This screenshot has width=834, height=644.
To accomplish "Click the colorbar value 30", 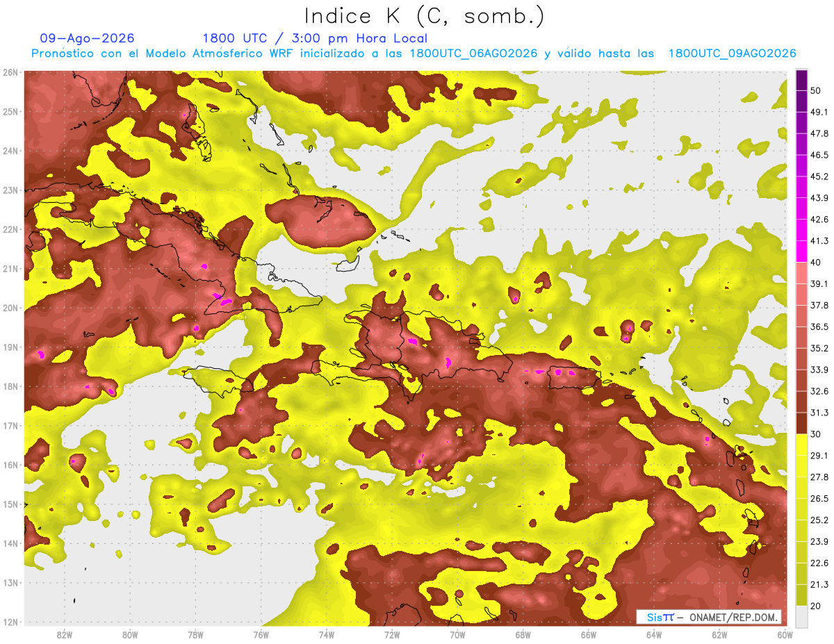I will [816, 434].
